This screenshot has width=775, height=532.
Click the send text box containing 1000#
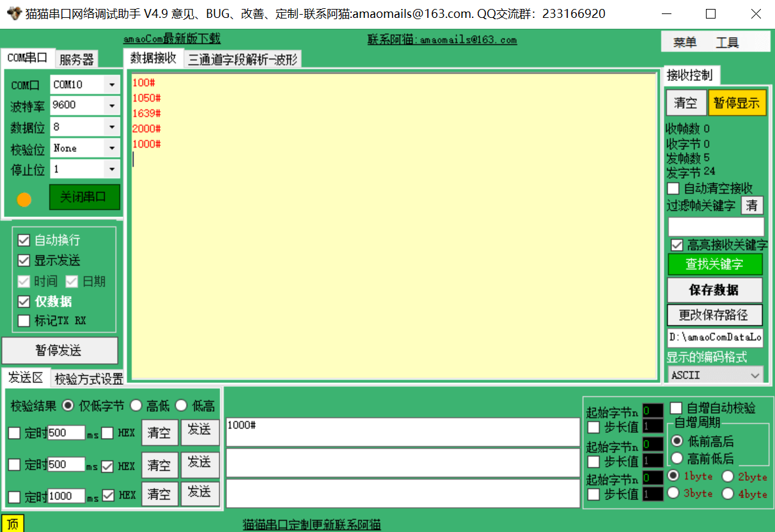[403, 432]
